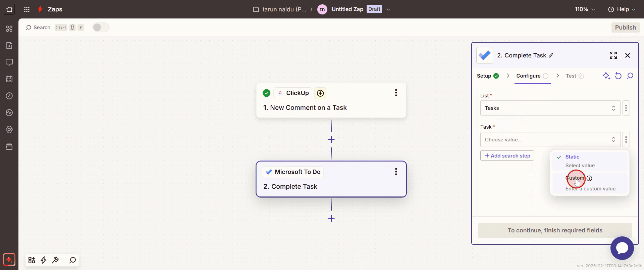644x270 pixels.
Task: Click the Draft status badge
Action: [374, 9]
